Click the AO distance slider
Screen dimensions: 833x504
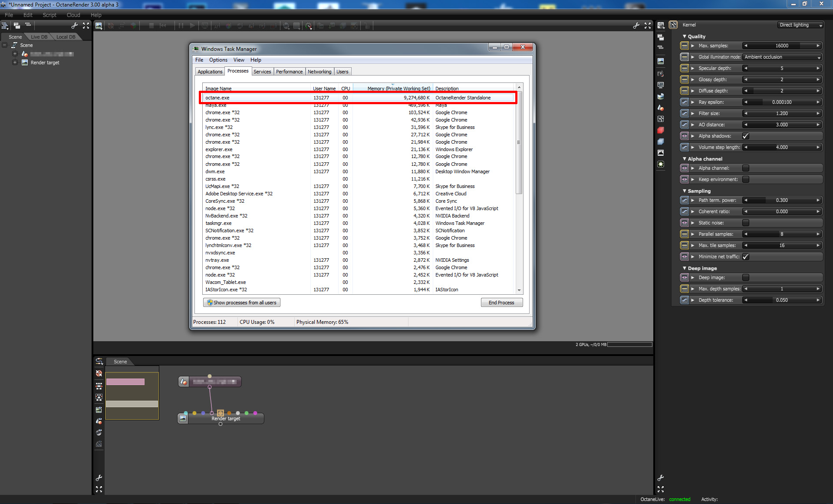click(782, 125)
